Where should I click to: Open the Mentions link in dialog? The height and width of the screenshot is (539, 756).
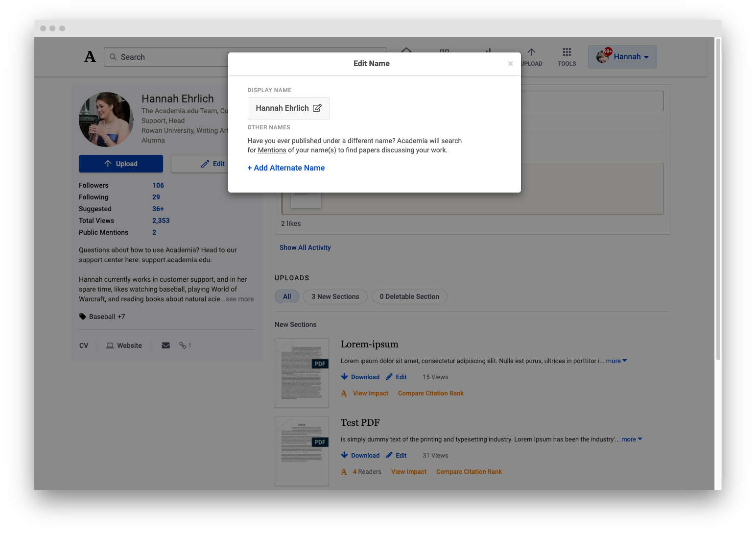(272, 150)
